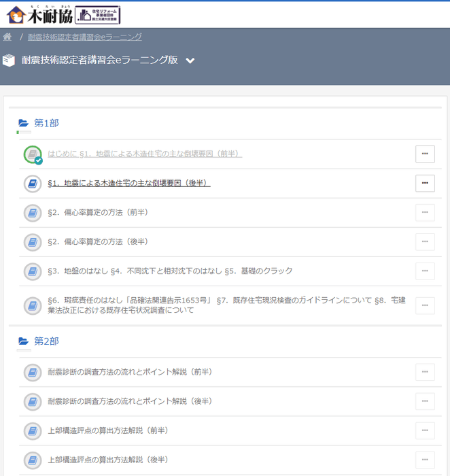Click book icon for §1 地震による木造住宅 後半
The height and width of the screenshot is (476, 450).
(32, 184)
